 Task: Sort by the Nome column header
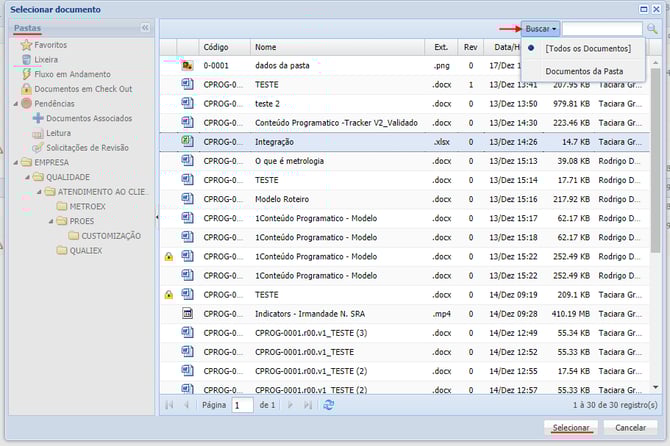click(266, 47)
